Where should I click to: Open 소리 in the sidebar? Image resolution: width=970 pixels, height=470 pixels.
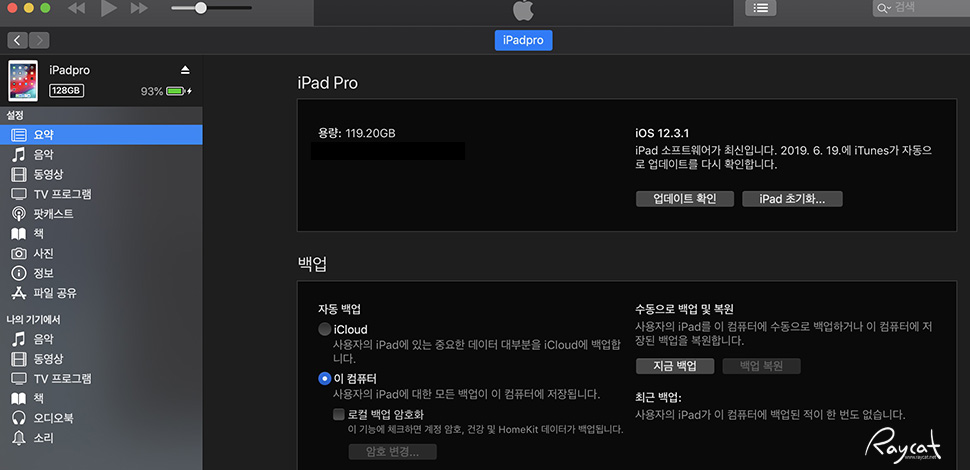coord(101,438)
